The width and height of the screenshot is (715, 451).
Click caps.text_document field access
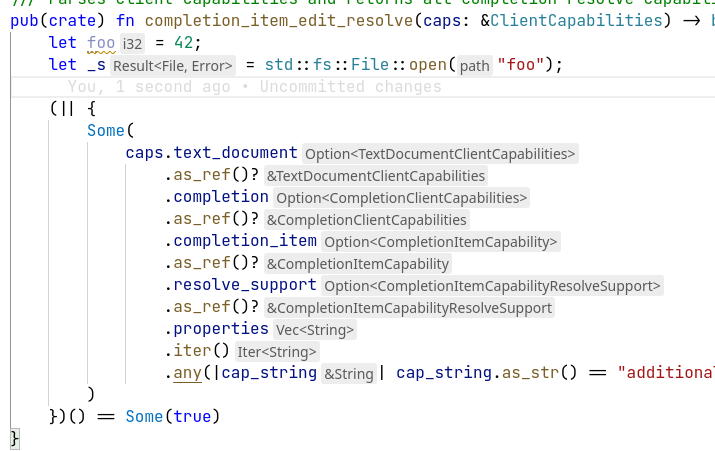pyautogui.click(x=212, y=153)
